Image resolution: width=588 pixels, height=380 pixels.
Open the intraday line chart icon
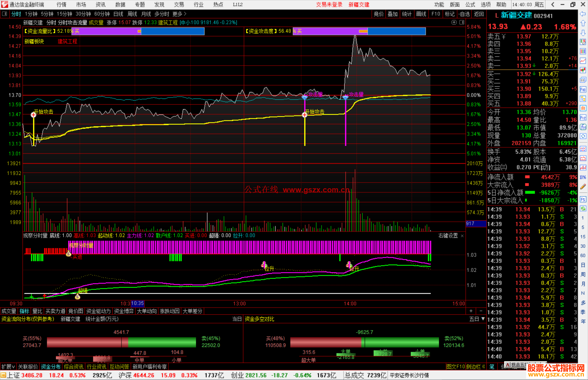[x=583, y=61]
